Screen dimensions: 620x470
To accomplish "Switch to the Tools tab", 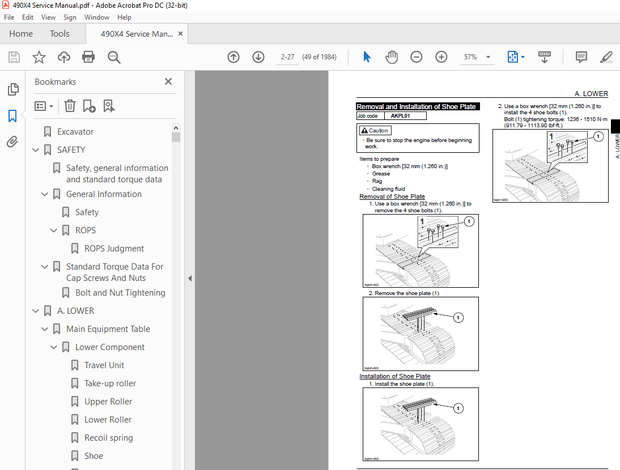I will pos(59,34).
